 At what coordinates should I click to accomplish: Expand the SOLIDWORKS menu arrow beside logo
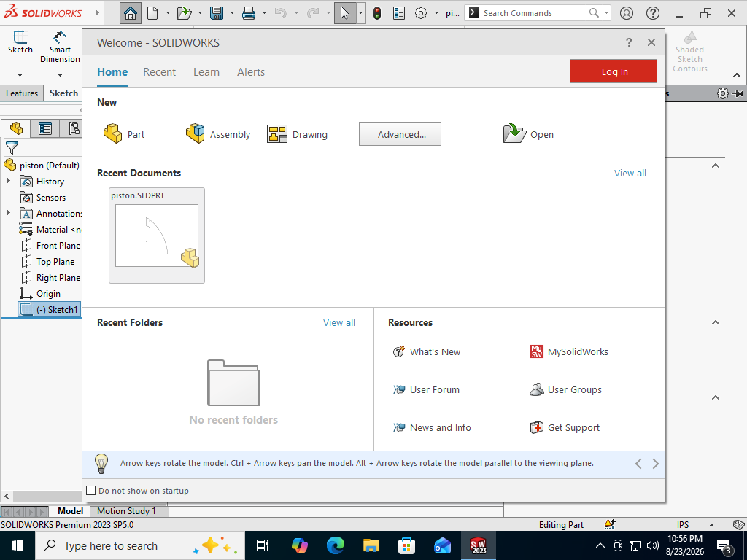coord(97,13)
